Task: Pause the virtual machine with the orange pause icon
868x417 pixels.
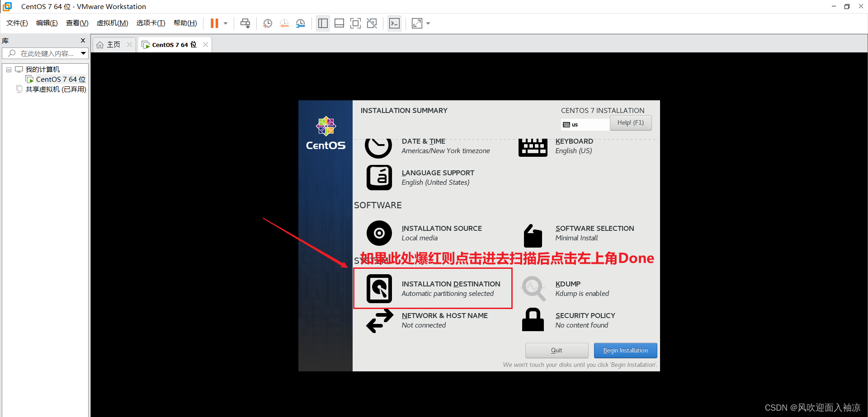Action: 214,23
